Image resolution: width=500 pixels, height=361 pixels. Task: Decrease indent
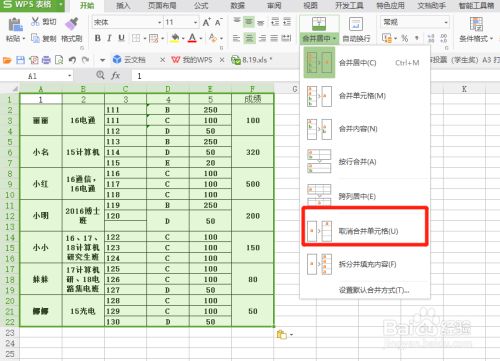275,22
